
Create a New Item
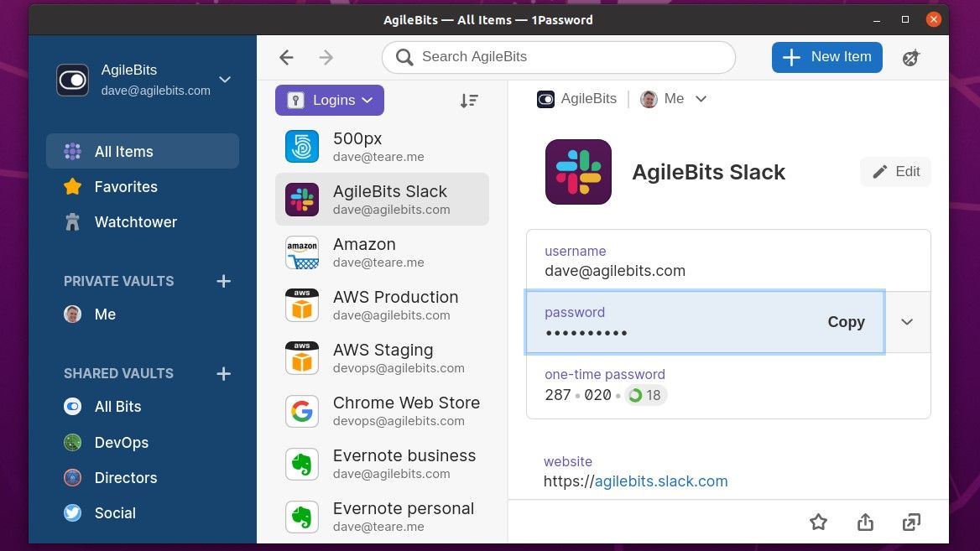click(827, 58)
